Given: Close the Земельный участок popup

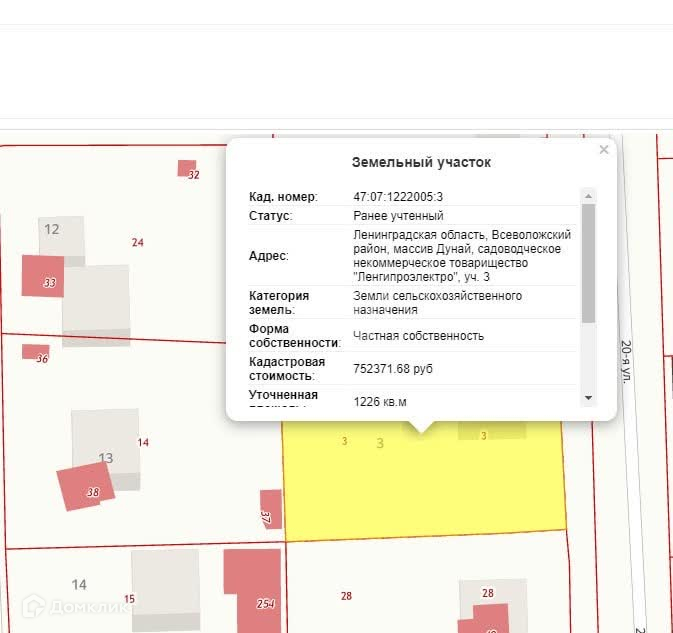Looking at the screenshot, I should click(x=604, y=150).
